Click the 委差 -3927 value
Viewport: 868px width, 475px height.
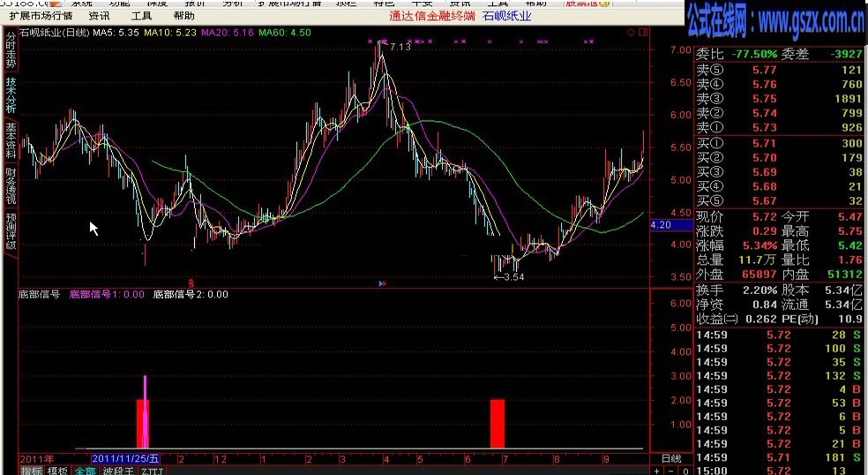(x=846, y=55)
